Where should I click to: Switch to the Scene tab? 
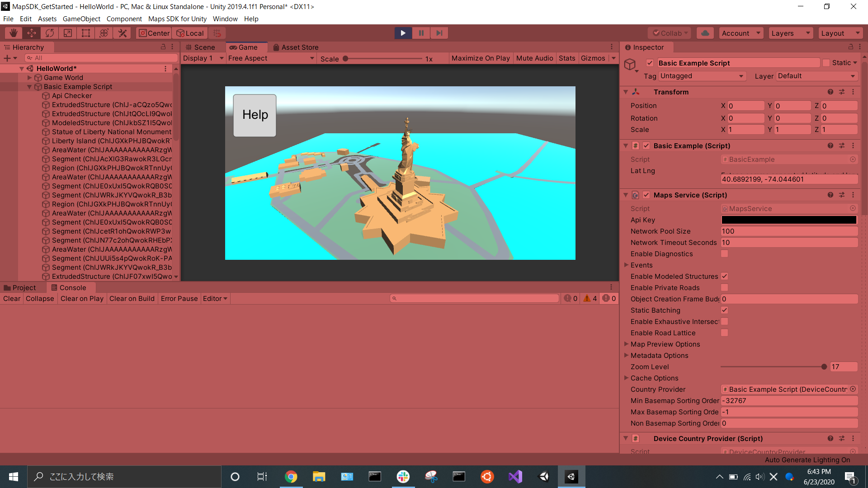click(x=200, y=47)
